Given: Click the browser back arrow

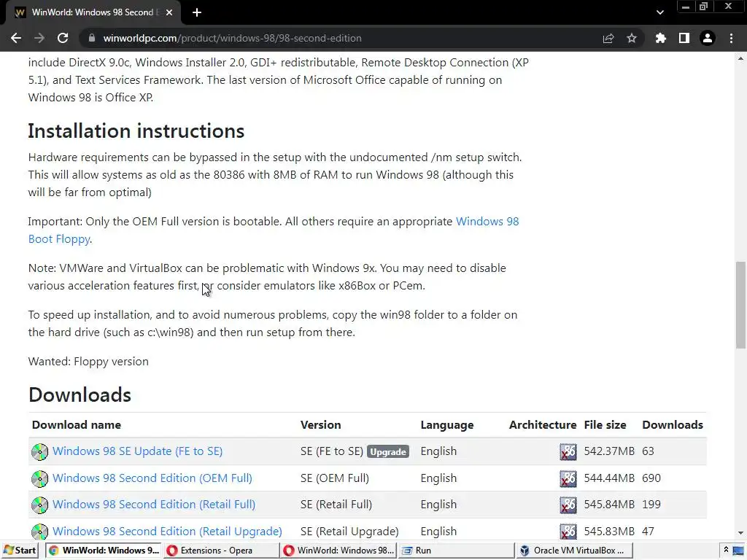Looking at the screenshot, I should pyautogui.click(x=16, y=38).
